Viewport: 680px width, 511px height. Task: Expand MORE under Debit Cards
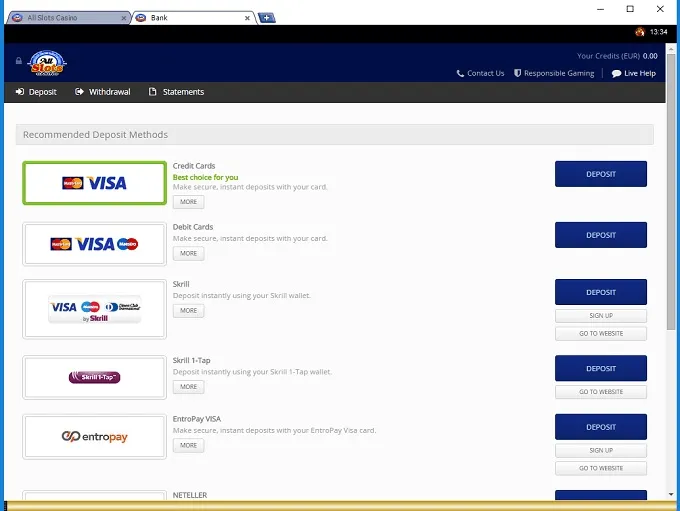[188, 253]
